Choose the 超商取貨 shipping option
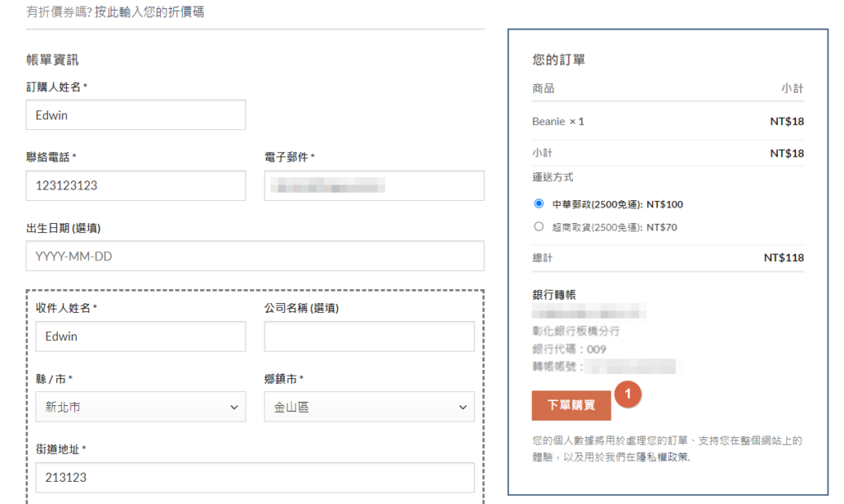This screenshot has width=844, height=504. [539, 226]
